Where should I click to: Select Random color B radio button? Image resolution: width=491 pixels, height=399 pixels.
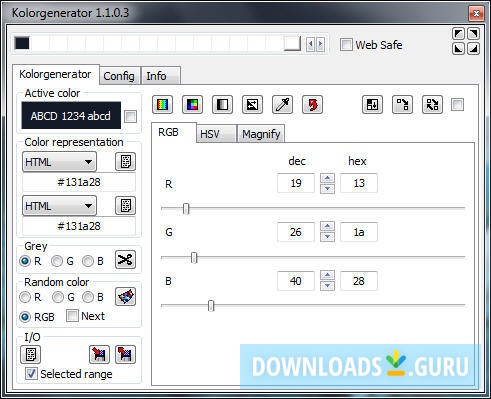tap(88, 297)
